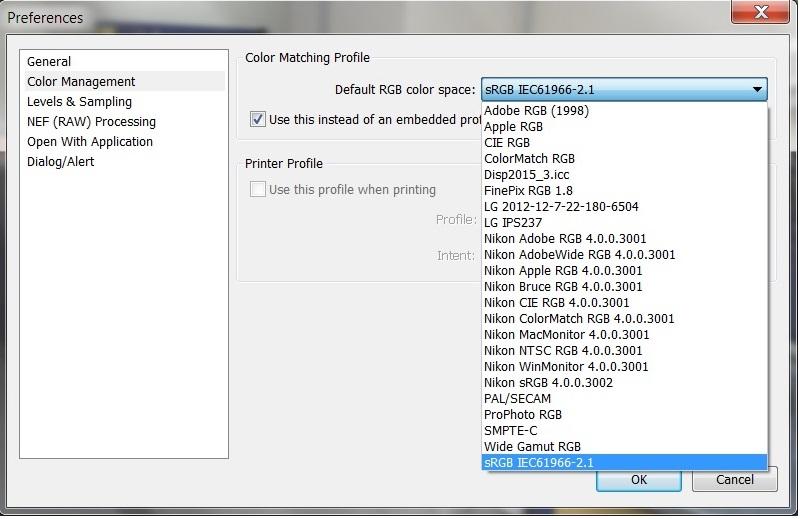Select LG IPS237 profile
Screen dimensions: 800x519
coord(624,223)
